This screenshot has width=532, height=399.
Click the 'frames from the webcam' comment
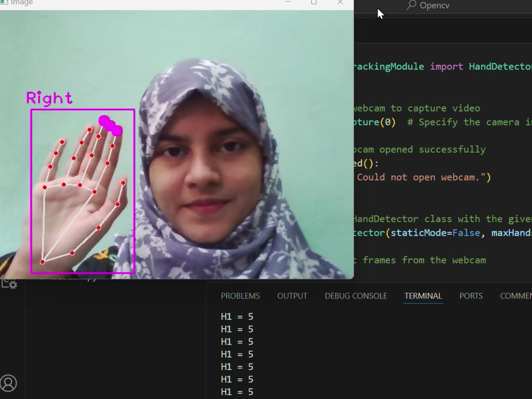[424, 260]
